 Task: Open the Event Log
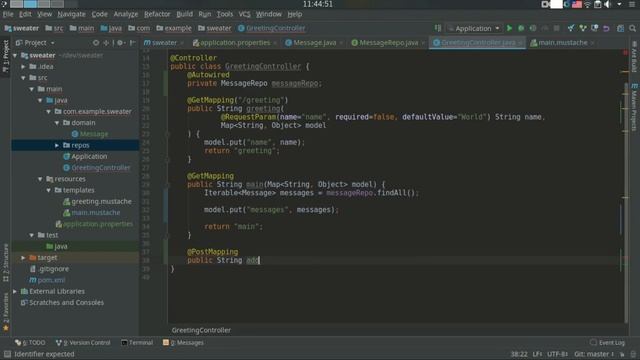coord(607,342)
